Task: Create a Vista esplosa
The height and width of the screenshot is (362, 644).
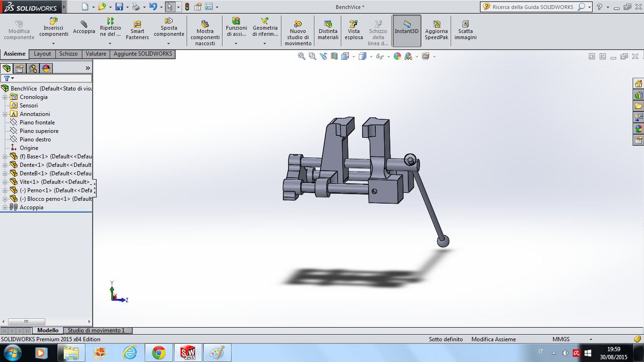Action: 354,30
